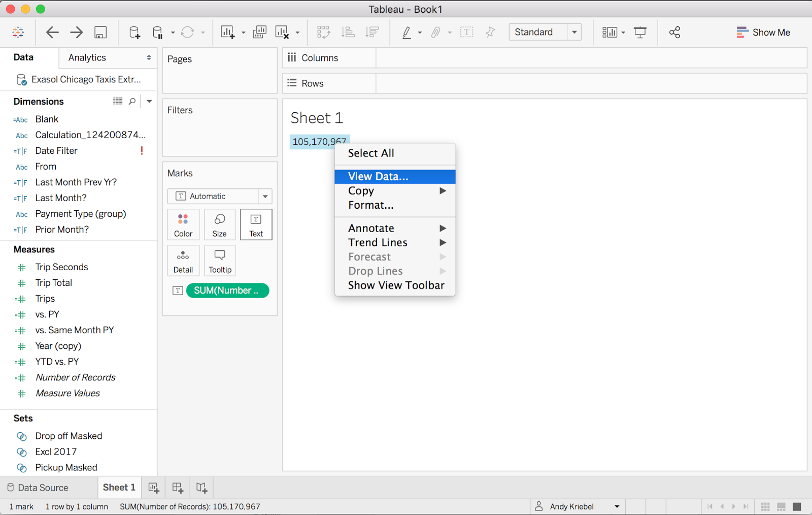Click the highlight pen icon

407,33
